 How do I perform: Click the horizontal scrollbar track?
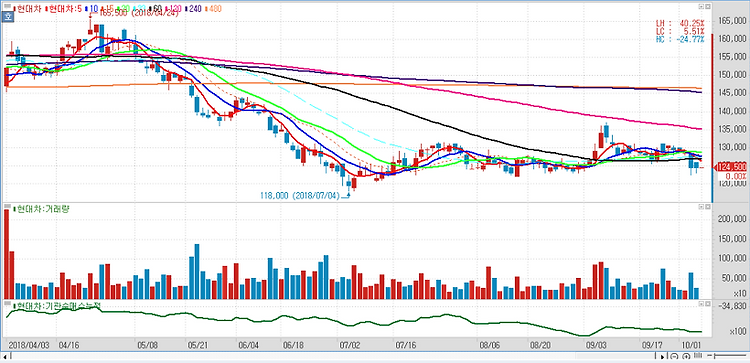pyautogui.click(x=334, y=357)
